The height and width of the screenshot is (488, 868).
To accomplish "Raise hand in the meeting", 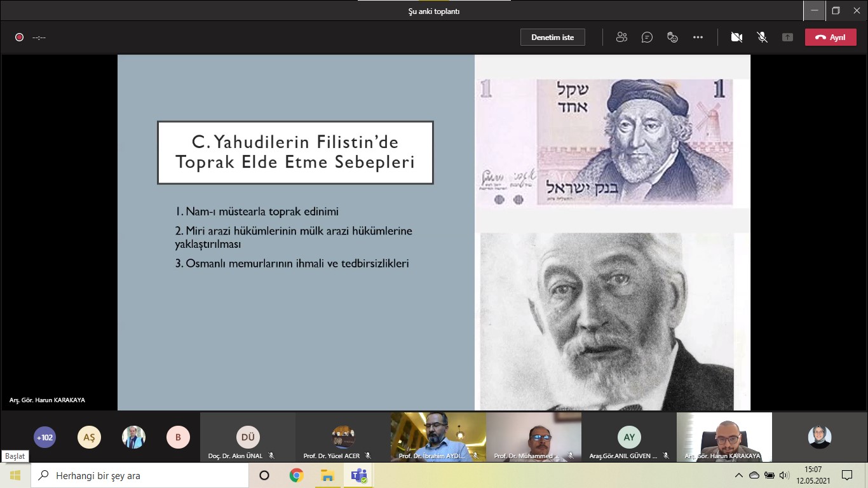I will [x=672, y=37].
